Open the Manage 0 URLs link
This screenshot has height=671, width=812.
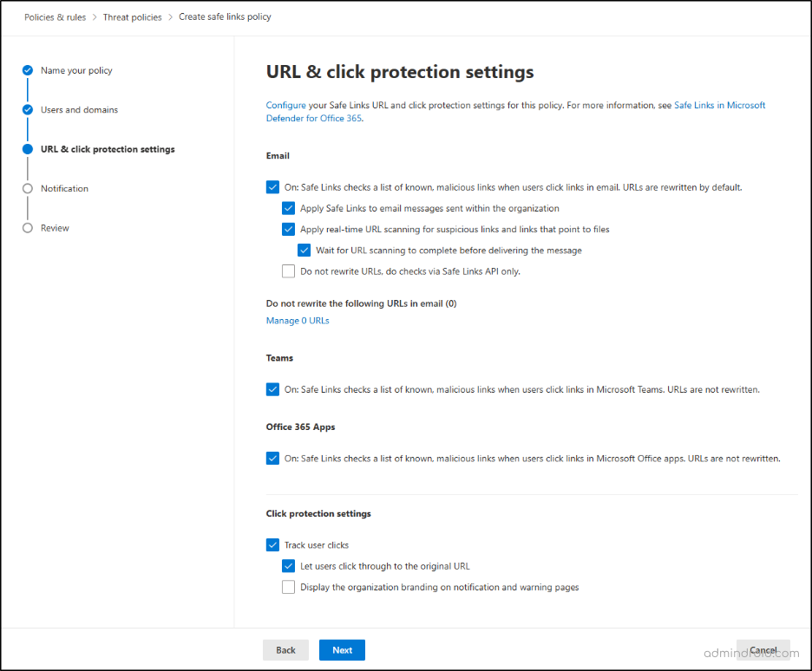click(x=298, y=321)
